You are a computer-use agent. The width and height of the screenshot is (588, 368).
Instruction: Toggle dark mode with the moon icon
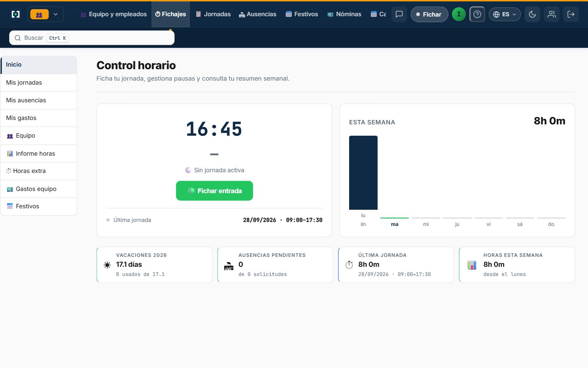point(532,14)
